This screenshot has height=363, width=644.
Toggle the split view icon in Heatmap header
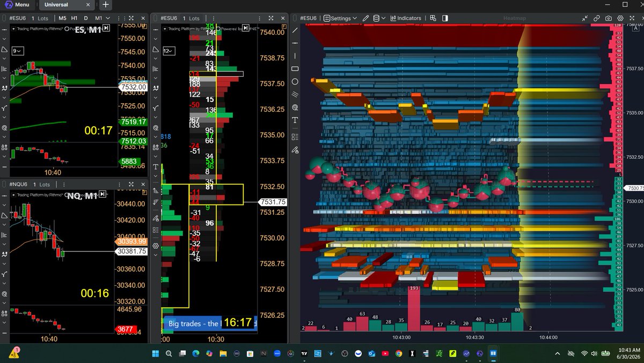point(445,18)
